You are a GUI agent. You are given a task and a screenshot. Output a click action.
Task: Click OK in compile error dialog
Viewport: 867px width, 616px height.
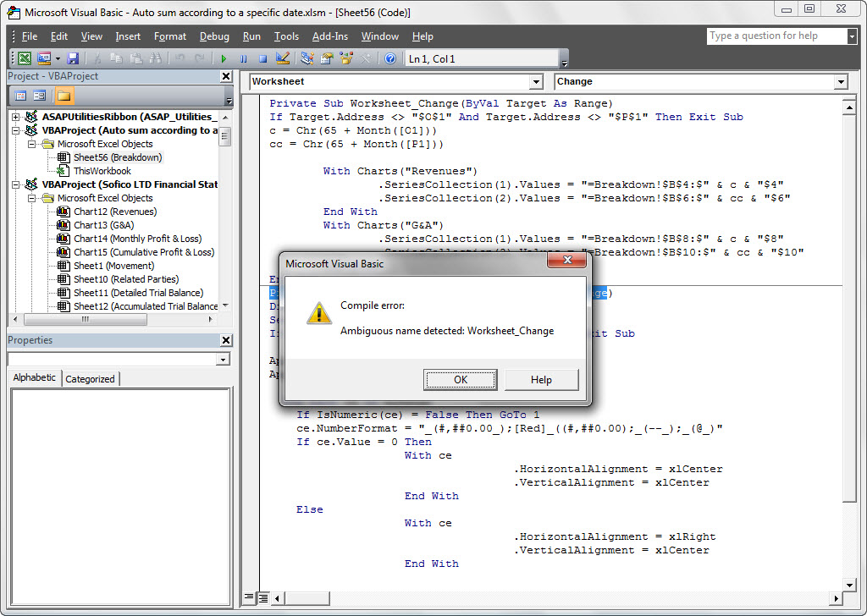tap(461, 380)
